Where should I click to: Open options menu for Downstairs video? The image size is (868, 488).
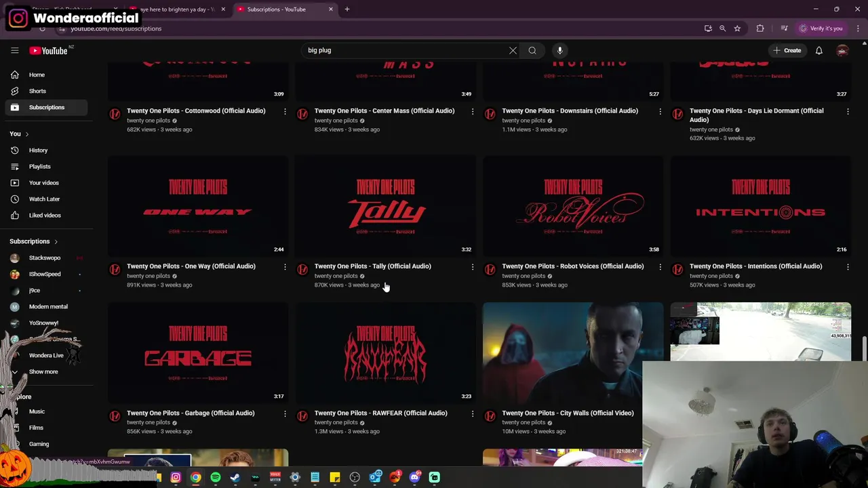point(660,111)
